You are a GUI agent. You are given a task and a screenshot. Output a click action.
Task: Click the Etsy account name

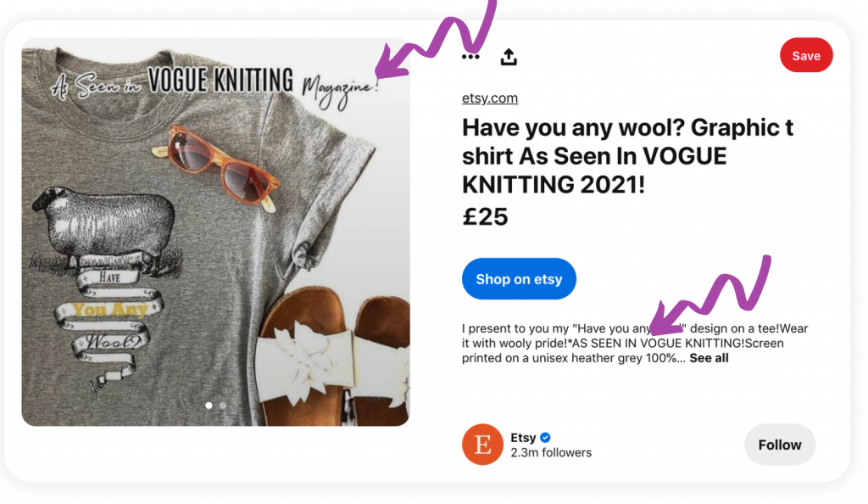[x=523, y=438]
